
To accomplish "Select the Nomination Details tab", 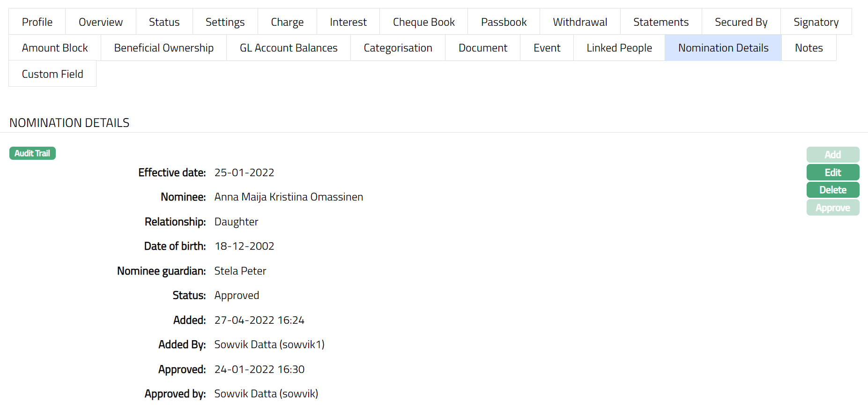I will point(723,48).
